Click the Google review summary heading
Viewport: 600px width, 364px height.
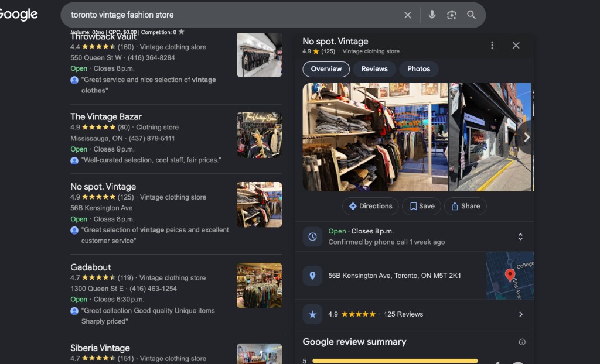click(354, 342)
